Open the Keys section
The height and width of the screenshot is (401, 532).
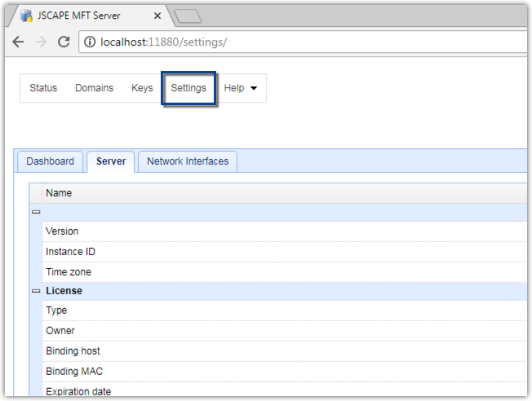click(142, 88)
